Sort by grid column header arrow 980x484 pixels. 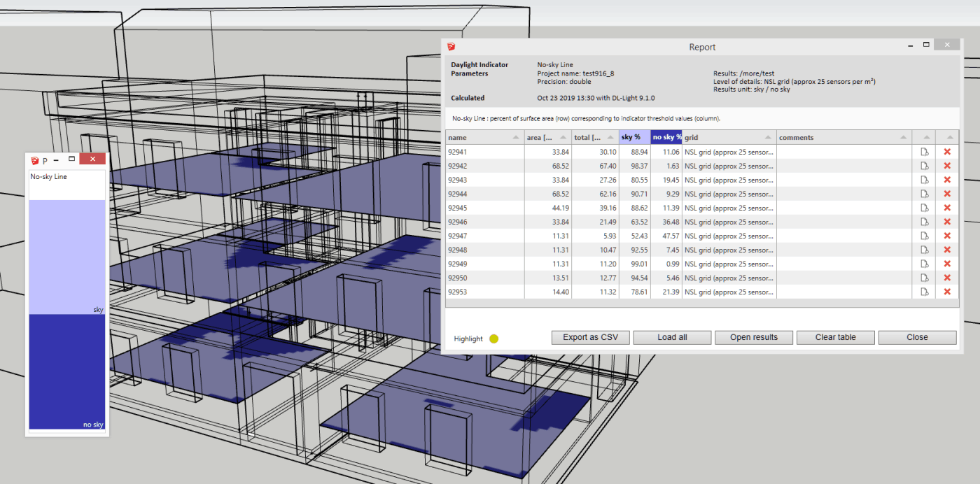coord(768,137)
